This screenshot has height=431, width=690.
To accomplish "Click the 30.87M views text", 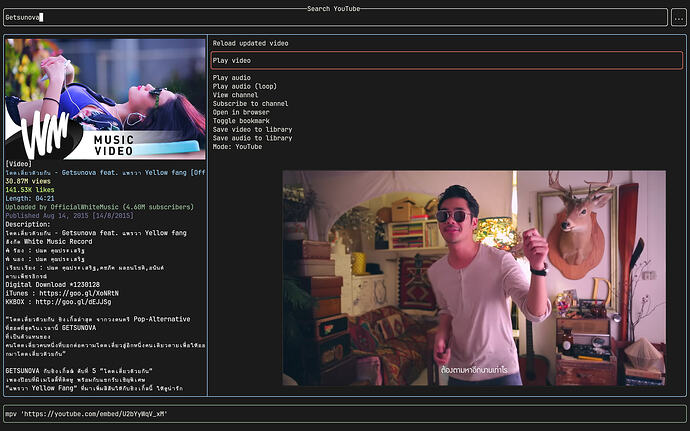I will (x=28, y=181).
